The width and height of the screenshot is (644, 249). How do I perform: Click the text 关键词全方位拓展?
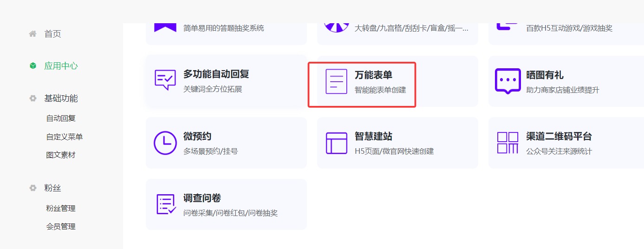click(213, 89)
